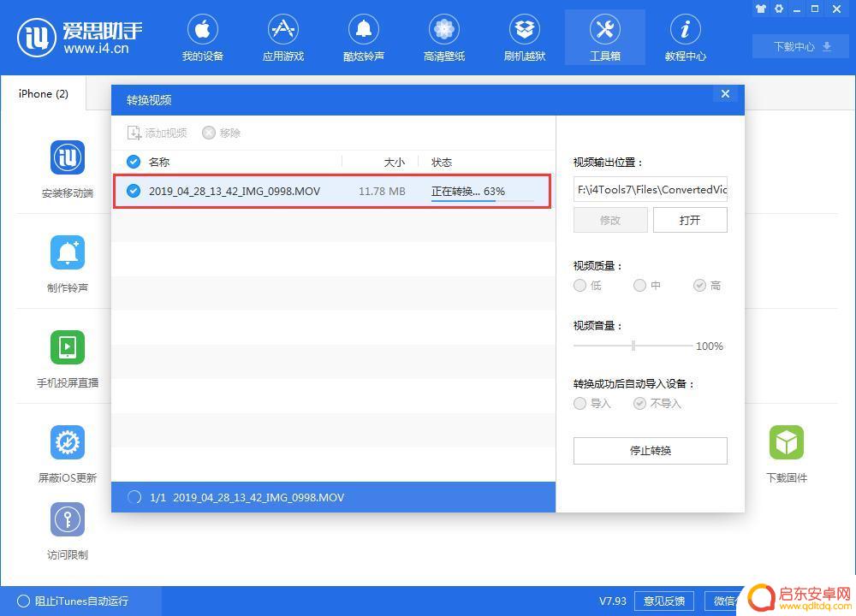Close the 转换视频 dialog
The image size is (856, 616).
[x=725, y=94]
